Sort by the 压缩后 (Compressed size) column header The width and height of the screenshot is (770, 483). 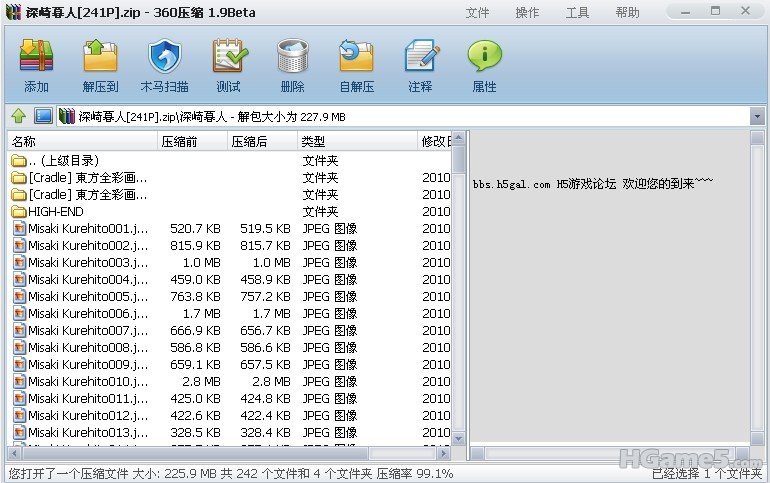[262, 142]
